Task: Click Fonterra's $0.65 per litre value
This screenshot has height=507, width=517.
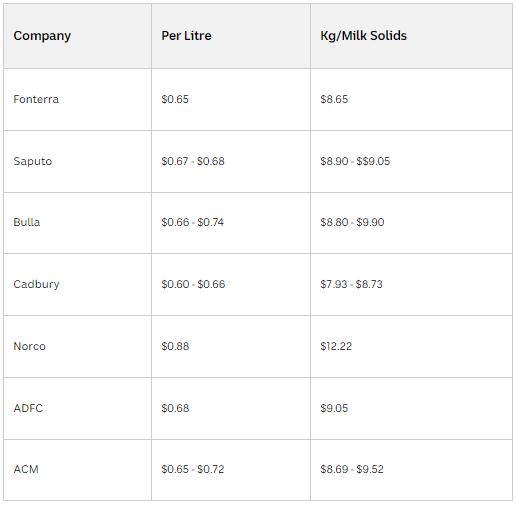Action: (175, 99)
